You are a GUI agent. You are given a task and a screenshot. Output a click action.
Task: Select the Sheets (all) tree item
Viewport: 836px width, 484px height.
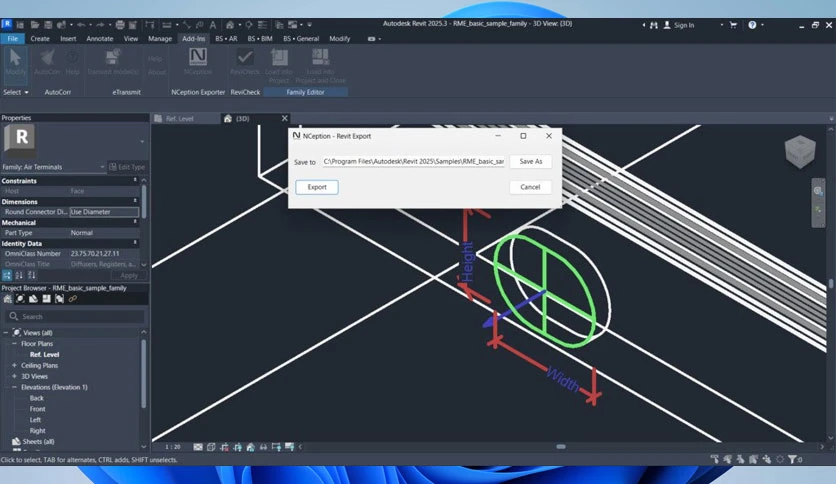pos(38,441)
